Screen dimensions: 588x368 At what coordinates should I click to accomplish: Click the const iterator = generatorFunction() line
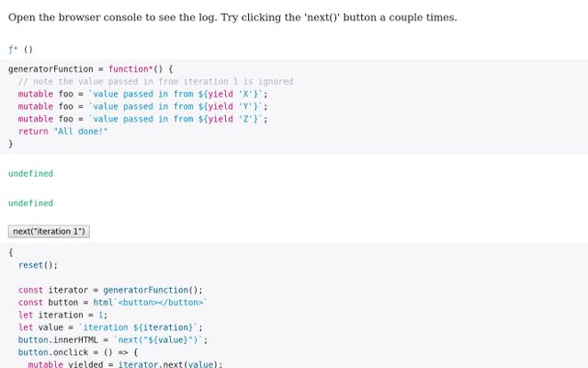coord(110,290)
